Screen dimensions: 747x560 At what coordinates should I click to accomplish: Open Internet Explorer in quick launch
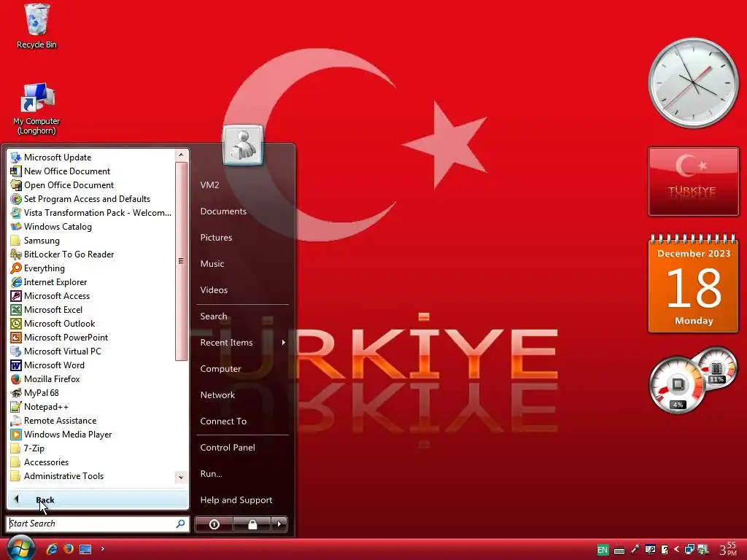coord(52,549)
